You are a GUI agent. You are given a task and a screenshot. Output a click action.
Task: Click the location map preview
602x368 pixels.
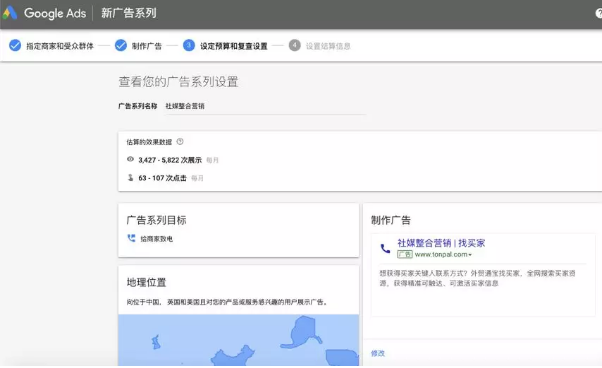tap(238, 340)
